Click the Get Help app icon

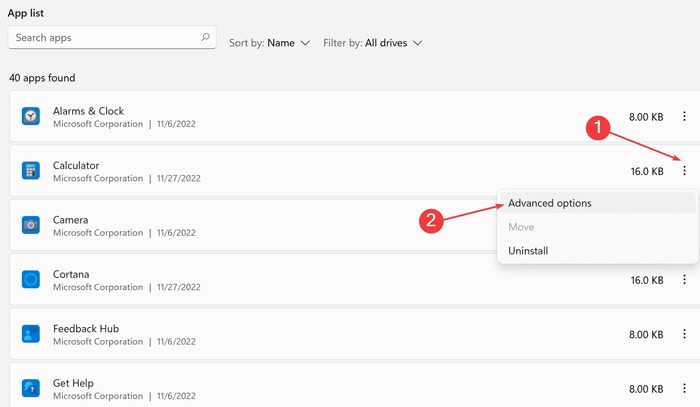tap(31, 388)
